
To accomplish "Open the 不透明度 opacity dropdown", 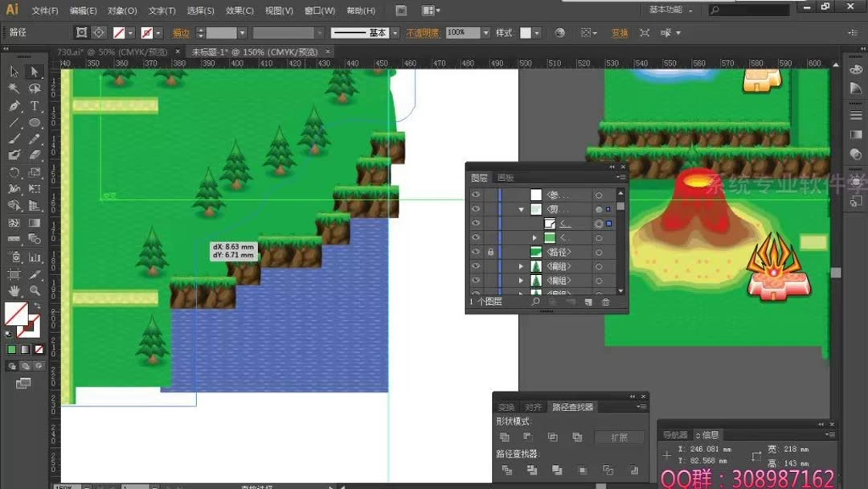I will [x=486, y=33].
